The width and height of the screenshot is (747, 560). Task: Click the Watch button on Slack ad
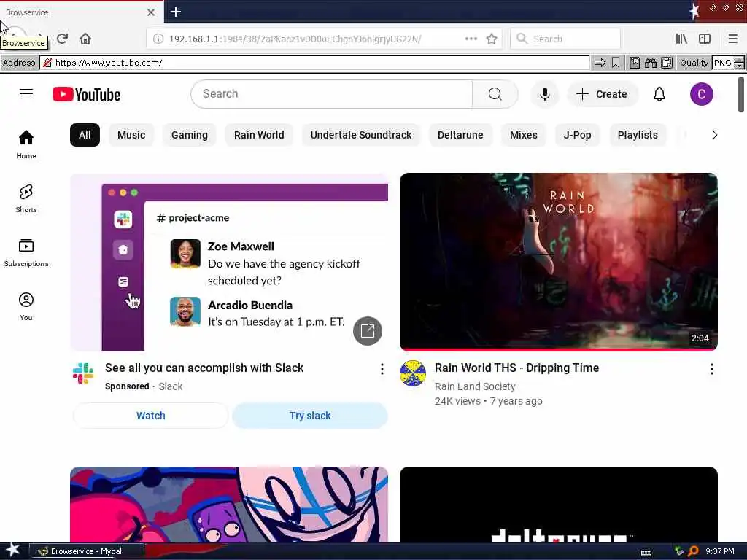coord(150,415)
